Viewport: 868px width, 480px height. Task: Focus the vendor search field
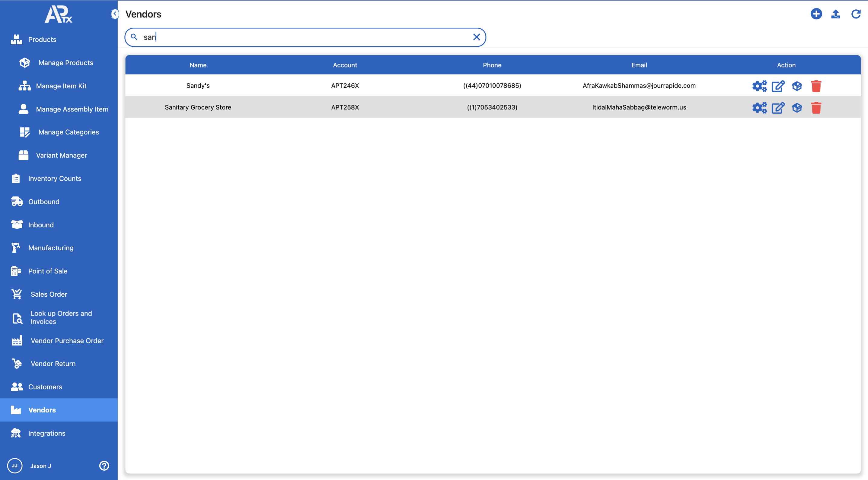[303, 37]
